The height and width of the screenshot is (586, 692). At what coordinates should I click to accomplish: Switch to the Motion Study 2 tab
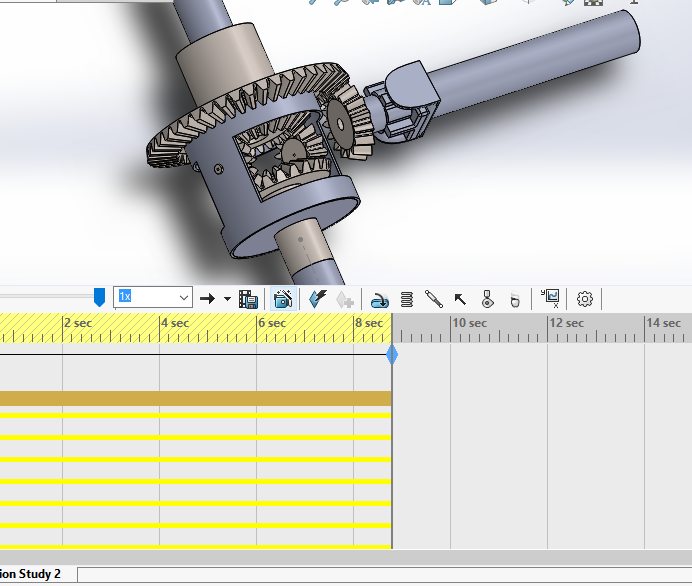[30, 574]
